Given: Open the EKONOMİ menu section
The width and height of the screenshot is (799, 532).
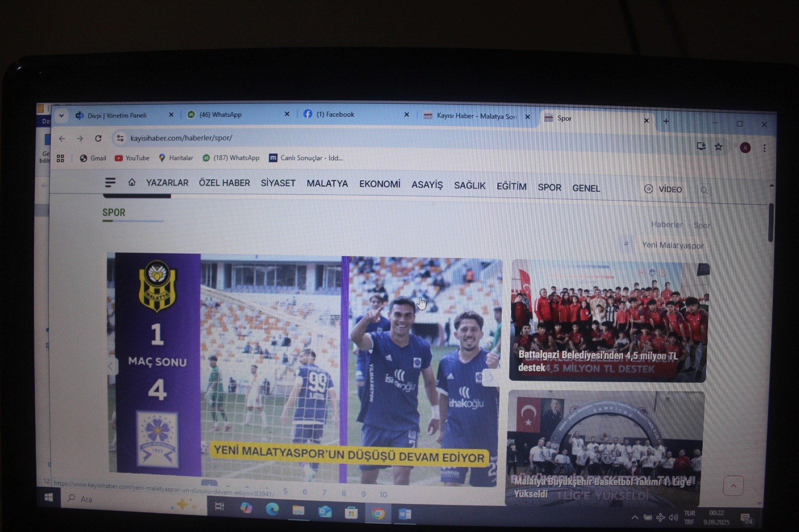Looking at the screenshot, I should [380, 184].
